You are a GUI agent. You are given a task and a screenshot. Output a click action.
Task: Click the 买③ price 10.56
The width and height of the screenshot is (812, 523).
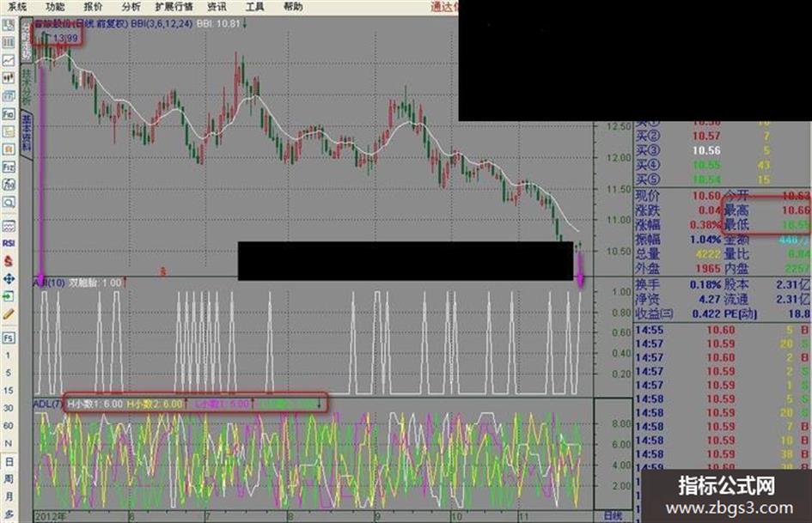click(x=706, y=150)
